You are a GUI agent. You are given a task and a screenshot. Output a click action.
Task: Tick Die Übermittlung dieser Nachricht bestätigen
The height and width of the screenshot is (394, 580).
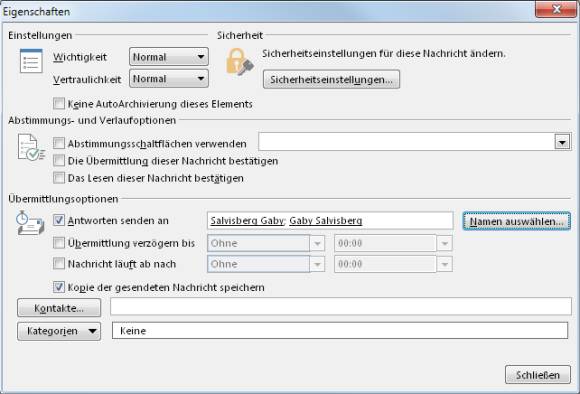[x=59, y=161]
